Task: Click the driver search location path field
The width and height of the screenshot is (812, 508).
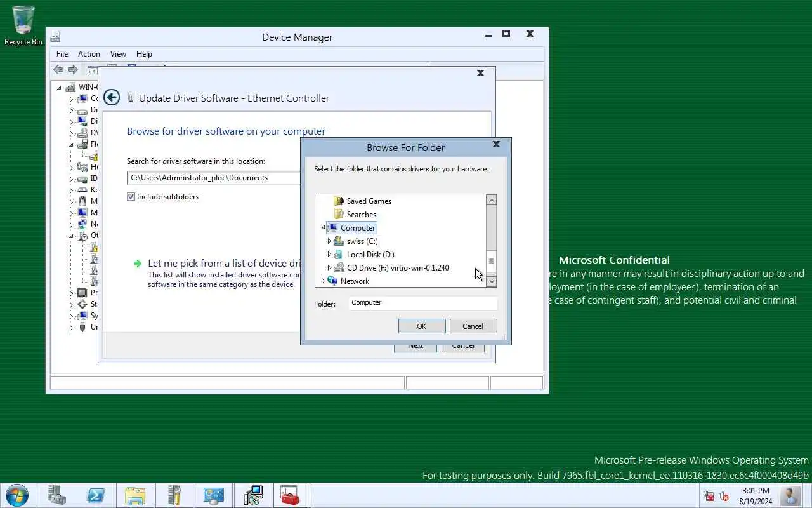Action: click(x=213, y=178)
